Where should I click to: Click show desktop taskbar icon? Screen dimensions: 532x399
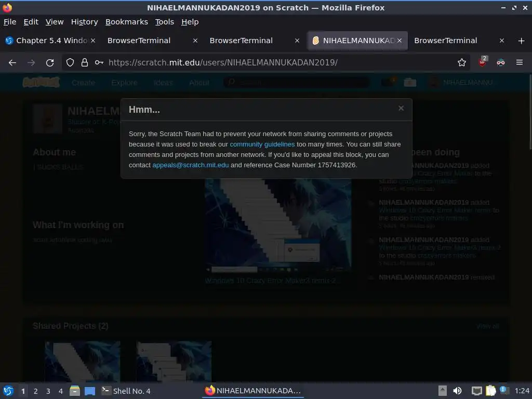(90, 391)
